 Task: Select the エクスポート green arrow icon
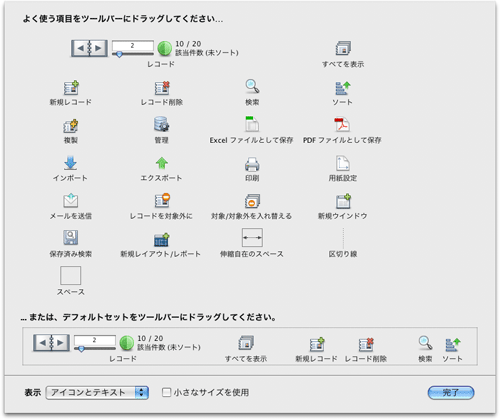click(162, 163)
